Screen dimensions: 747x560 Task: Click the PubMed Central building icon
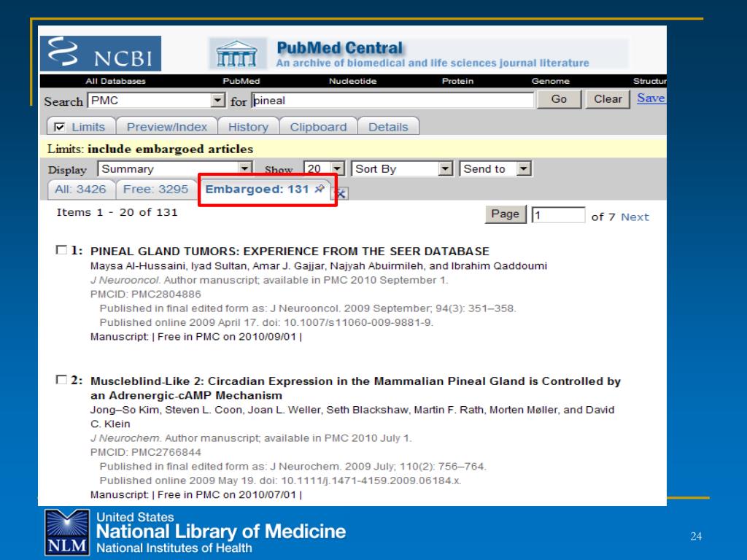(x=236, y=53)
